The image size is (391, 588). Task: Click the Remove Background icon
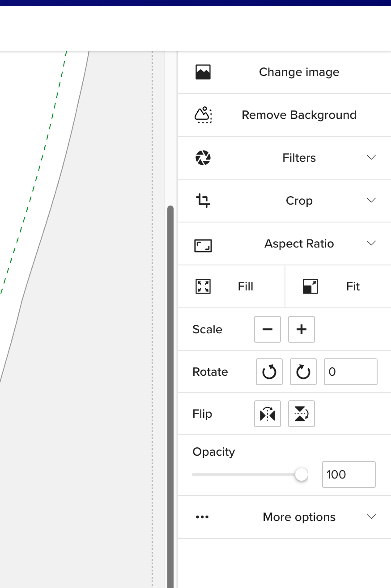pos(203,115)
